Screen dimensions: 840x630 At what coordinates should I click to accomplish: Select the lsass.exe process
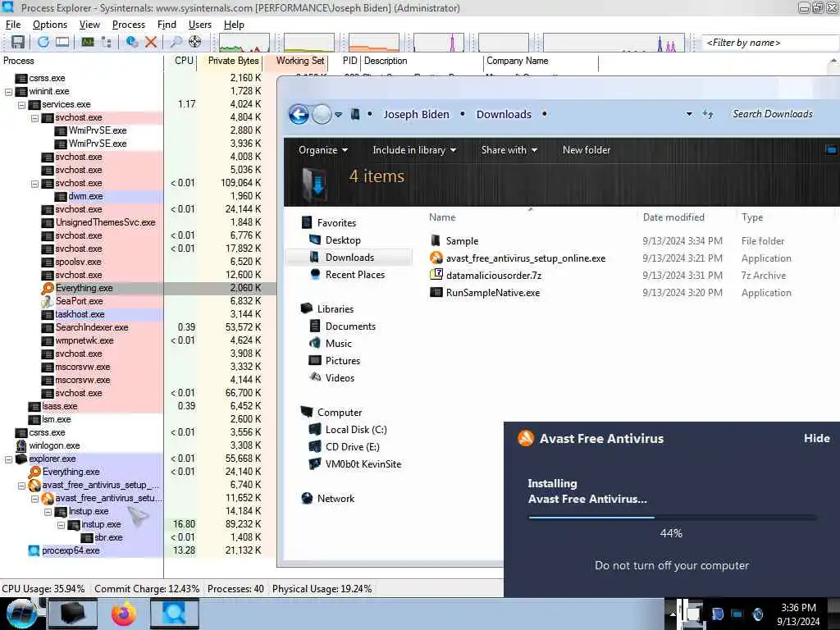coord(59,407)
